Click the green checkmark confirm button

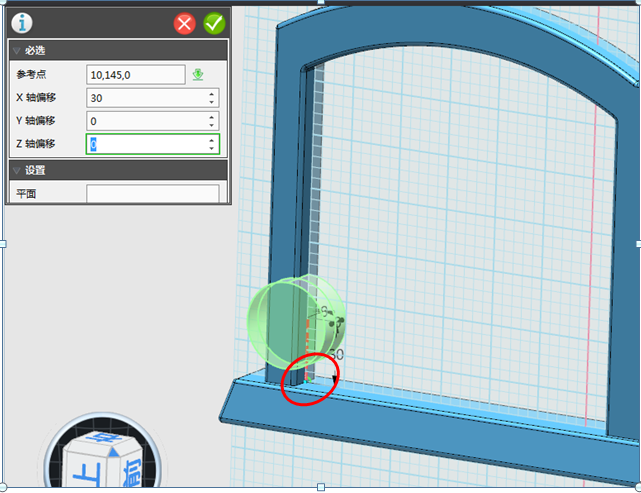pos(214,23)
